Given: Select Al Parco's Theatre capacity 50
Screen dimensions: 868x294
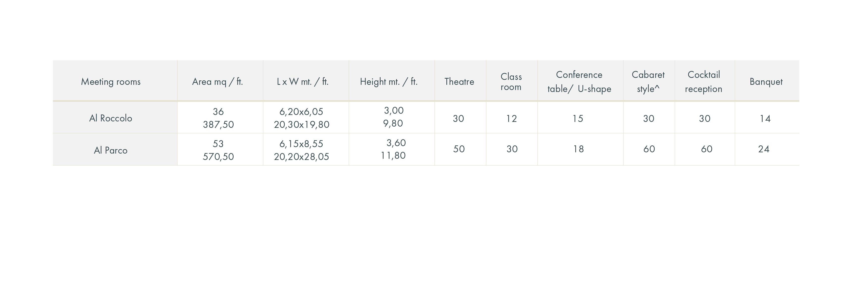Looking at the screenshot, I should [x=459, y=149].
